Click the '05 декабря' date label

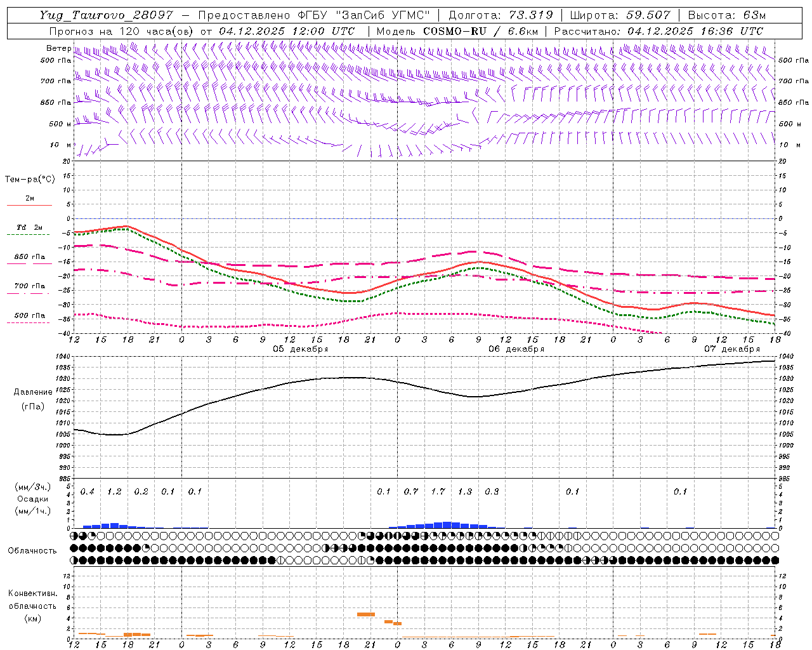(x=301, y=349)
